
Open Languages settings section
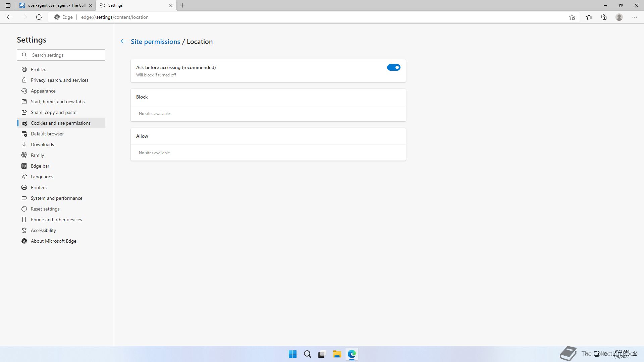(61, 177)
